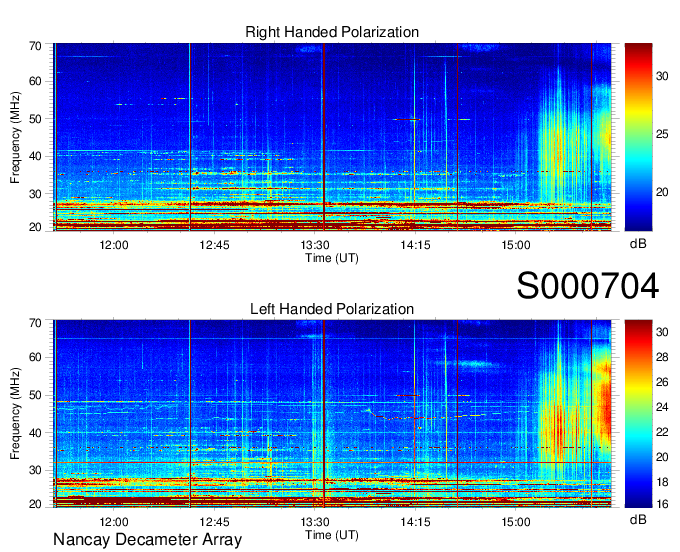
Task: Click the 70 MHz tick on the left-handed plot axis
Action: click(x=35, y=323)
